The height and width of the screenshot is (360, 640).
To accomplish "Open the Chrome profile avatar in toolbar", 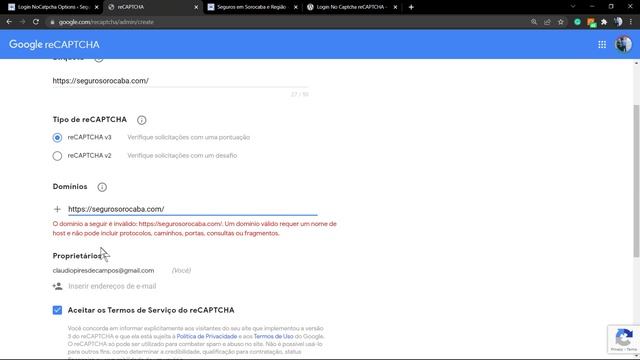I will tap(618, 22).
